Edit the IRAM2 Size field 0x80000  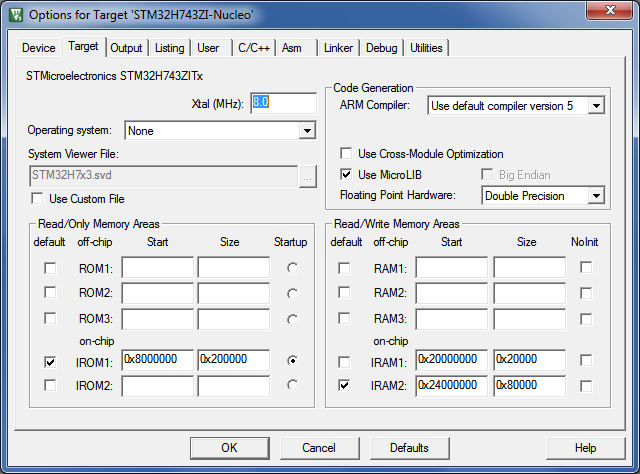[x=530, y=386]
